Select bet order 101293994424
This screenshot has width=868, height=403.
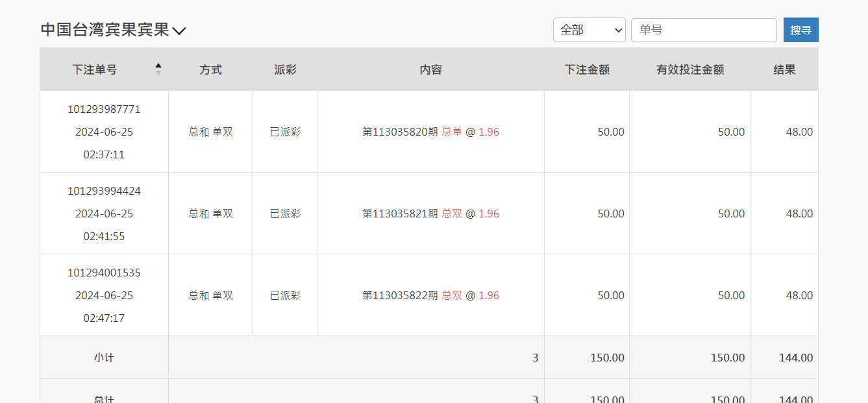(x=104, y=191)
